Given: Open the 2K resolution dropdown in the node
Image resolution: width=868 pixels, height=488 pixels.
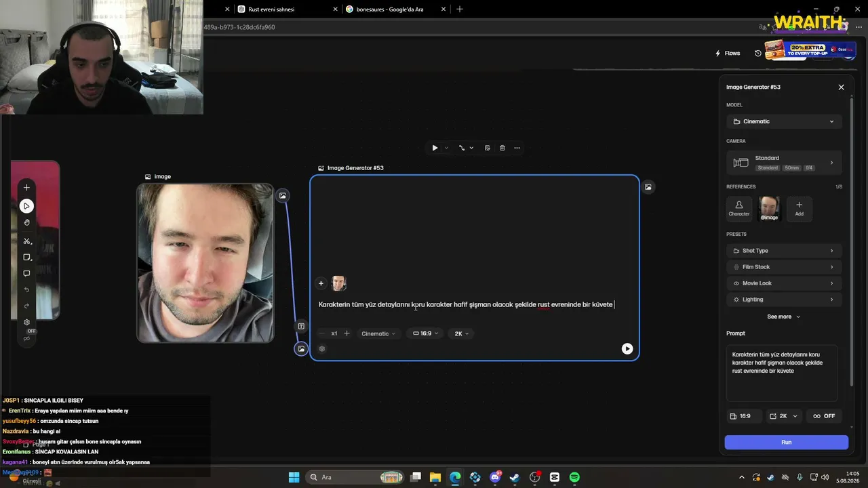Looking at the screenshot, I should [x=461, y=333].
